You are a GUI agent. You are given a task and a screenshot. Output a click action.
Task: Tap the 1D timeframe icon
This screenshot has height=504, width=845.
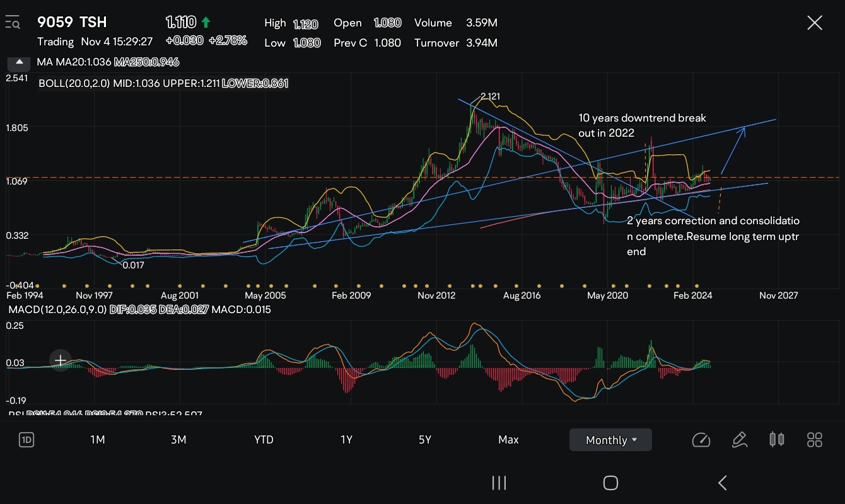(26, 440)
